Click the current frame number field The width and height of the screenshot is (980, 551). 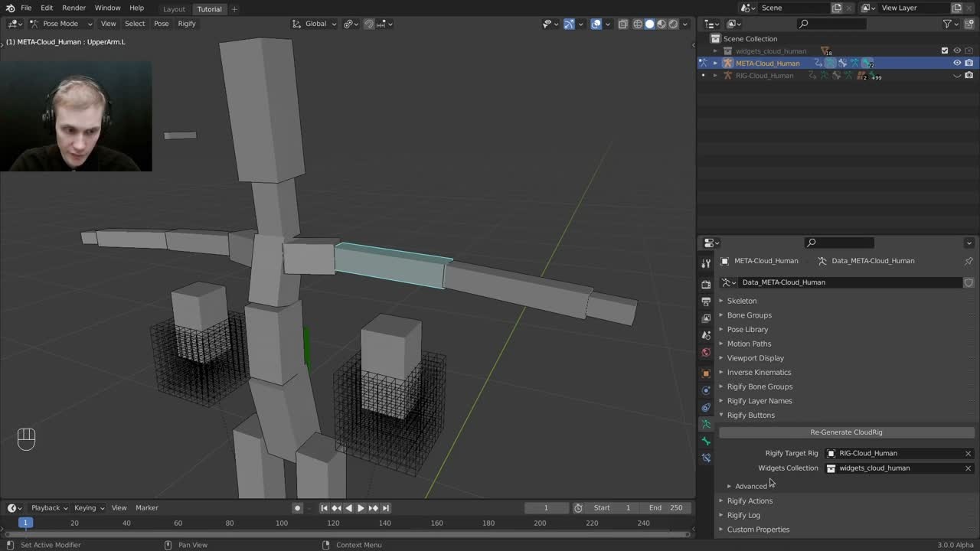pyautogui.click(x=547, y=507)
